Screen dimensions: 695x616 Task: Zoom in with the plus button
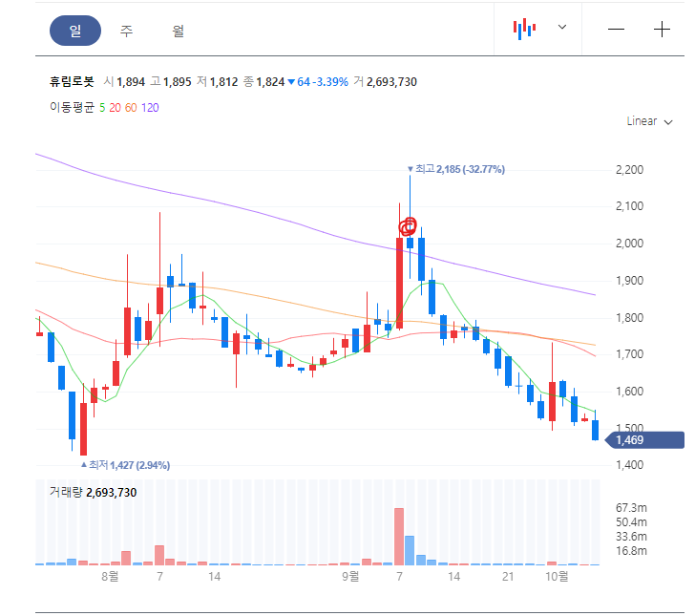coord(662,30)
